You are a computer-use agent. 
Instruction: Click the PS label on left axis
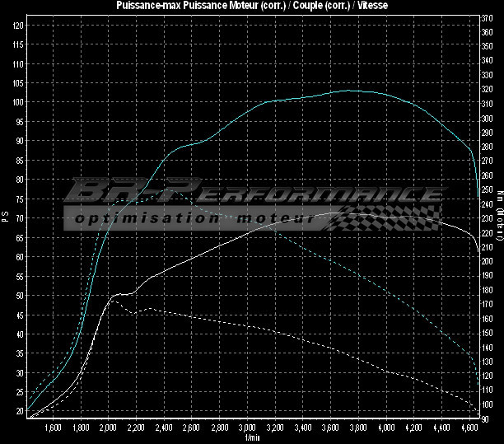pyautogui.click(x=4, y=217)
